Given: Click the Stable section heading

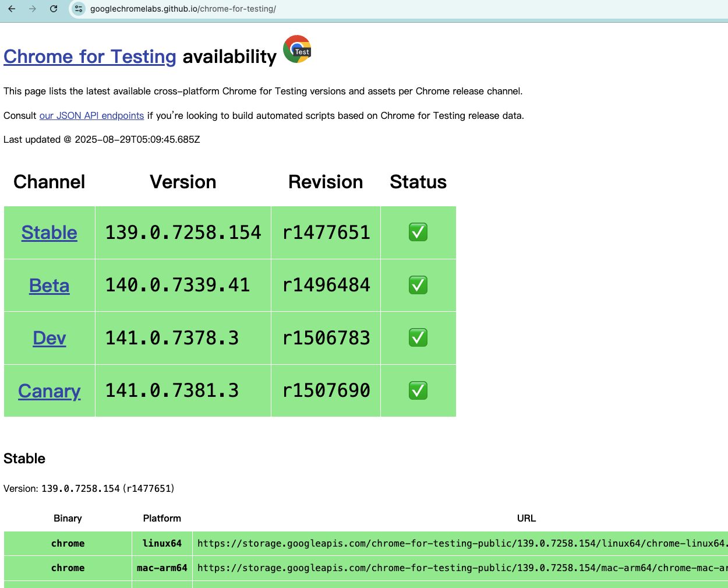Looking at the screenshot, I should 24,459.
